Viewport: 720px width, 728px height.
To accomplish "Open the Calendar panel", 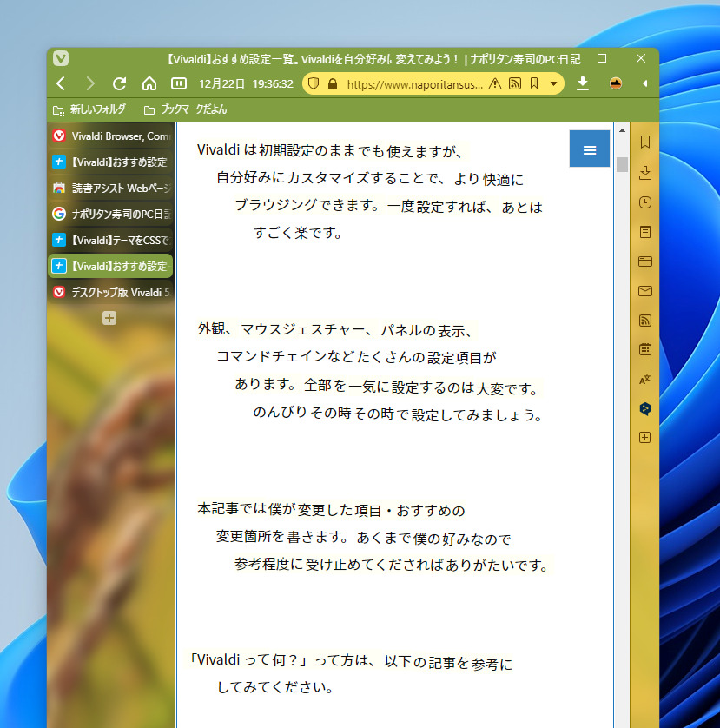I will [644, 349].
